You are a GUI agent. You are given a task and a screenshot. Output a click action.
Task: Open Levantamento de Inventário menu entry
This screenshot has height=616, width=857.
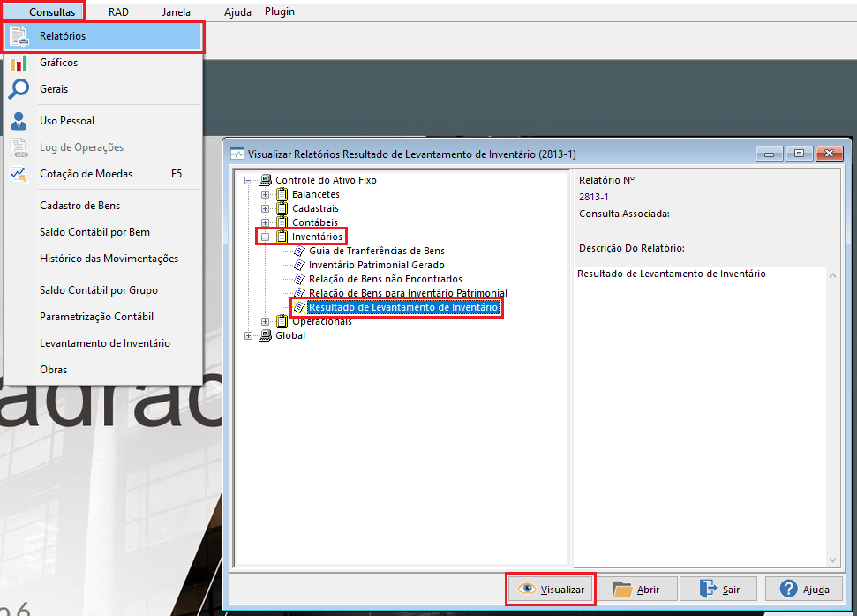point(103,343)
